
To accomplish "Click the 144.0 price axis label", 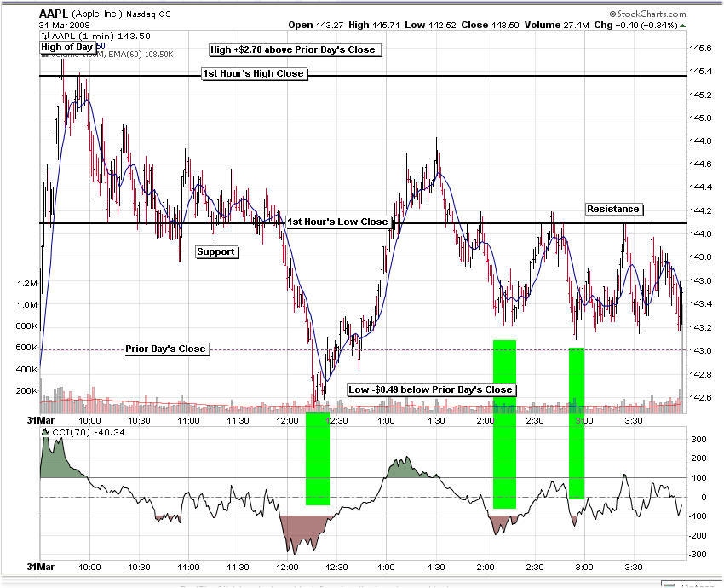I will click(x=700, y=234).
